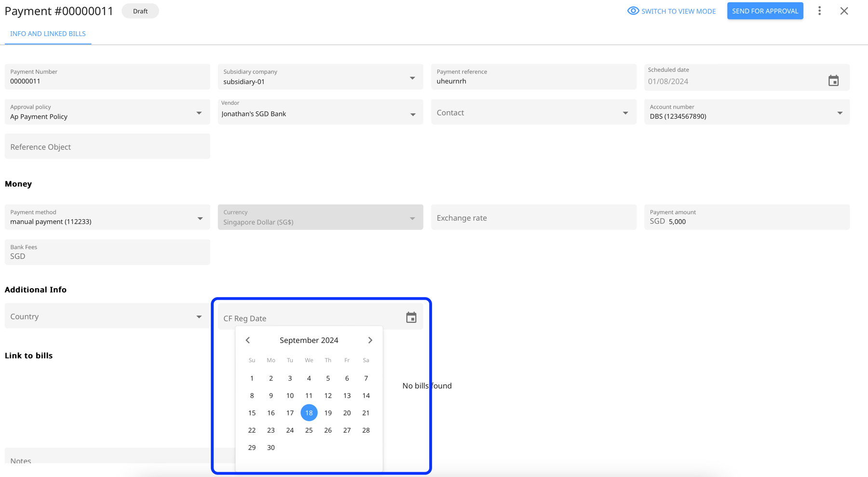The height and width of the screenshot is (477, 868).
Task: Choose September 25 in the calendar
Action: pos(309,430)
